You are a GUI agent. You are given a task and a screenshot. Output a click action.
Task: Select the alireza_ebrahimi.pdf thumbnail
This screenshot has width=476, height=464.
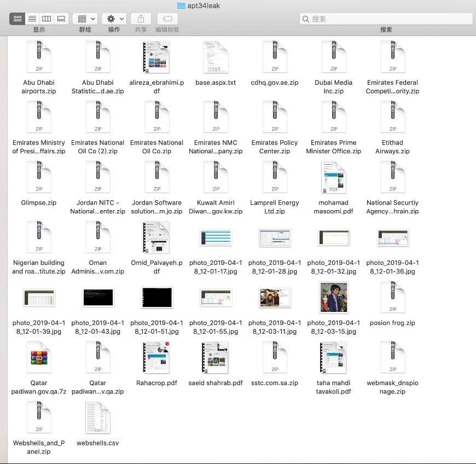click(x=156, y=57)
